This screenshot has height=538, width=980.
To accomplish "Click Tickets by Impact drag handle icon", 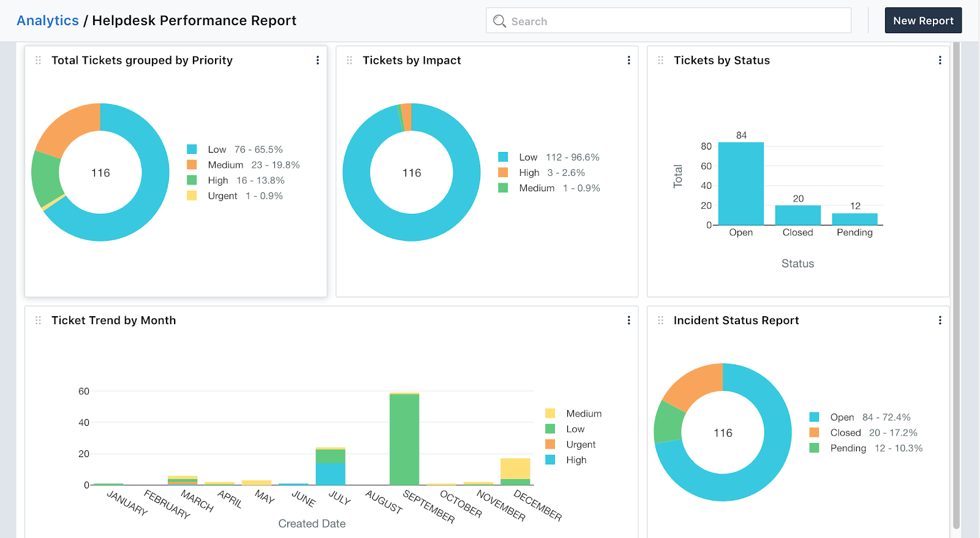I will [x=349, y=60].
